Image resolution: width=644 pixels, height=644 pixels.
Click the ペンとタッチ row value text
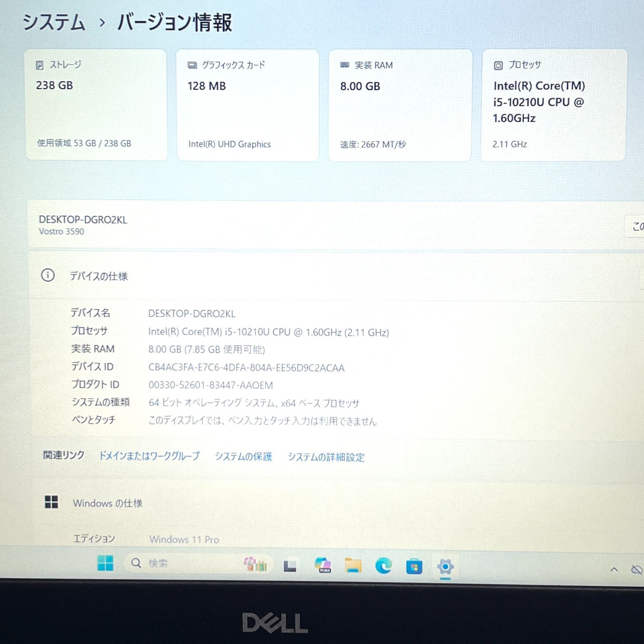[x=262, y=421]
